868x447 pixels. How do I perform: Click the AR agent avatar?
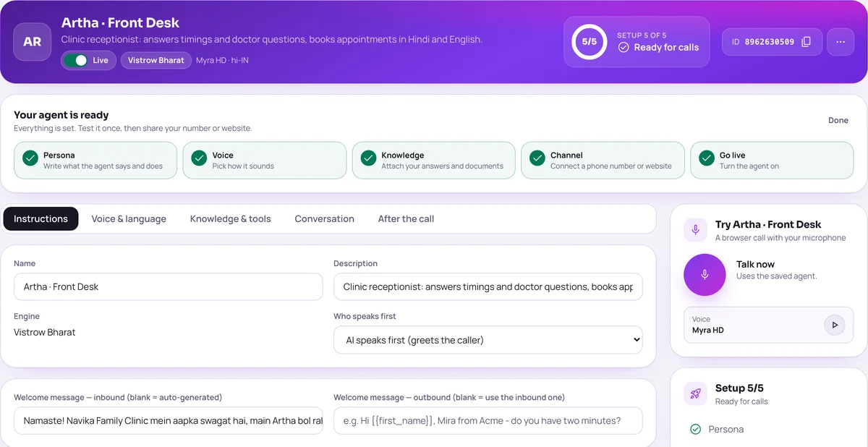(33, 42)
